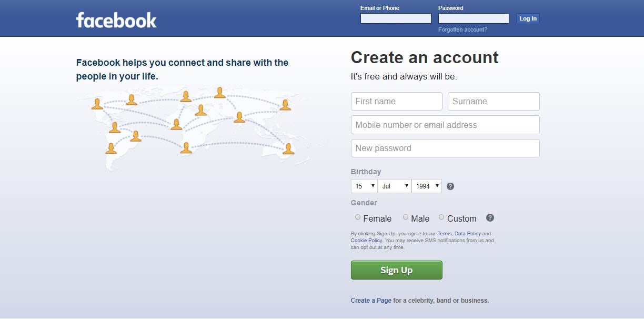Click the Facebook logo
The width and height of the screenshot is (644, 319).
click(x=116, y=20)
